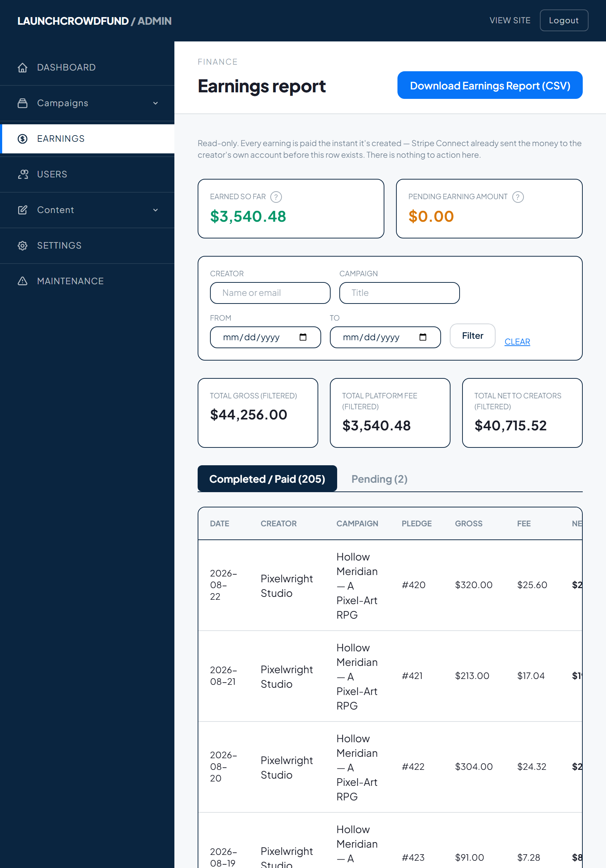This screenshot has height=868, width=606.
Task: Apply filters with the Filter button
Action: 472,336
